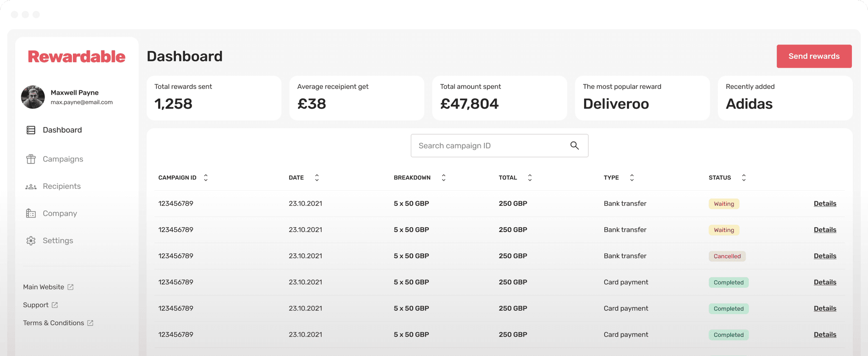The width and height of the screenshot is (868, 356).
Task: Open the Dashboard menu item
Action: [62, 130]
